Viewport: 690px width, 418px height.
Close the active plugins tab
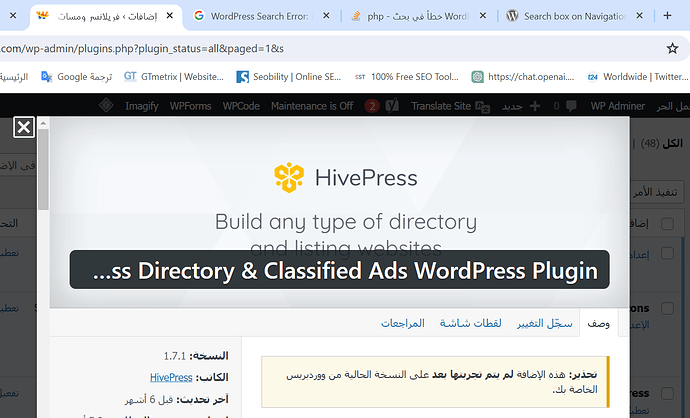170,16
